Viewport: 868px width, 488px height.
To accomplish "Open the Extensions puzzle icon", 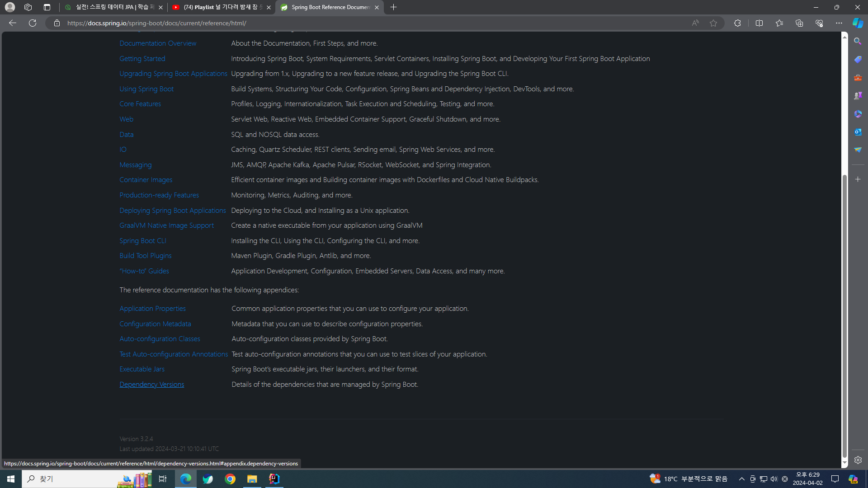I will pos(737,23).
